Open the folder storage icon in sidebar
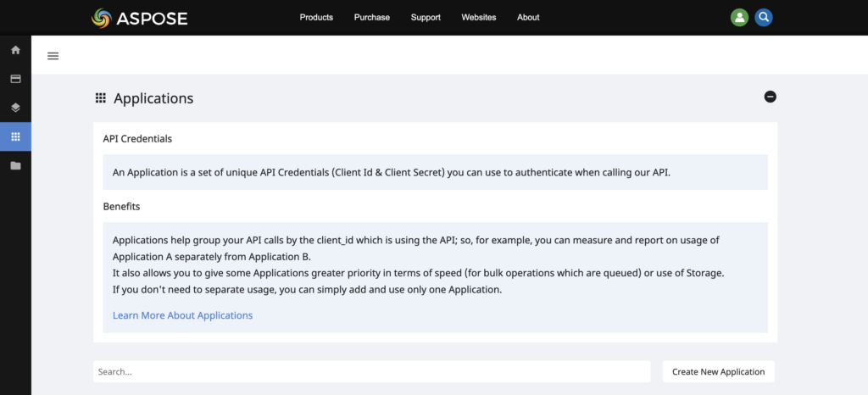The height and width of the screenshot is (395, 868). [x=15, y=165]
